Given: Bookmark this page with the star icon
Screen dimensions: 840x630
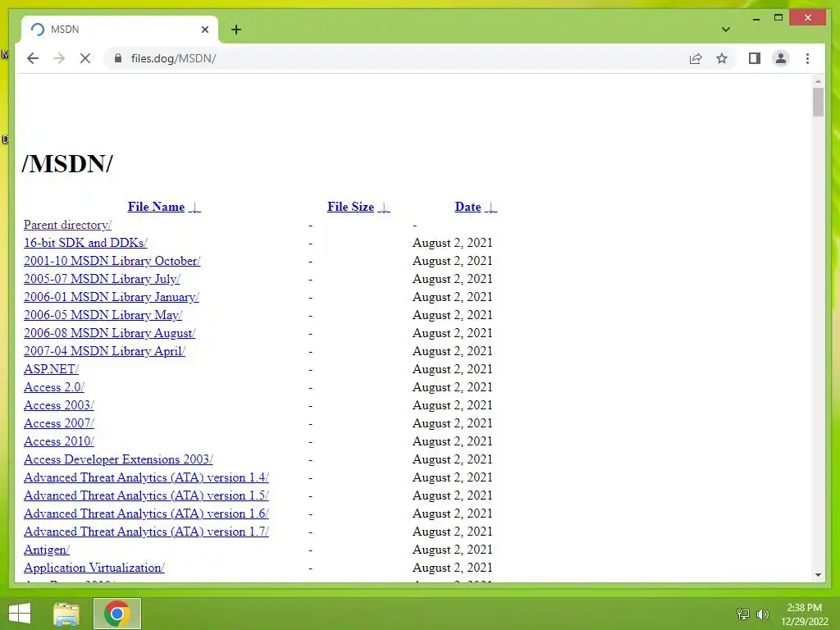Looking at the screenshot, I should (722, 58).
